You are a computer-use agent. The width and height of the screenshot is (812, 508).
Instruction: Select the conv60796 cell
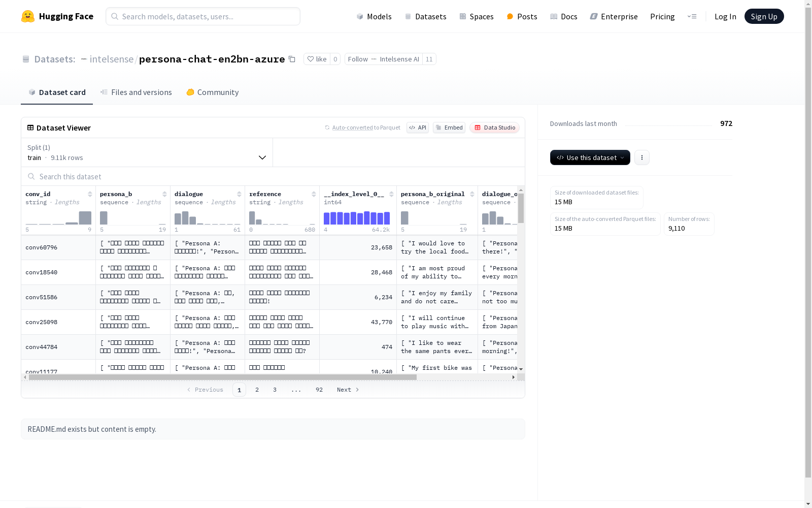tap(58, 247)
